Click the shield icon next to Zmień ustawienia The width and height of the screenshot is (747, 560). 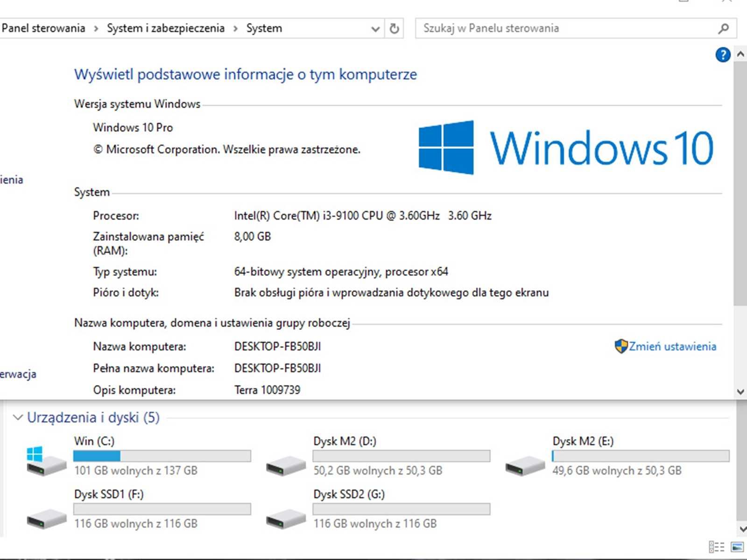tap(621, 346)
